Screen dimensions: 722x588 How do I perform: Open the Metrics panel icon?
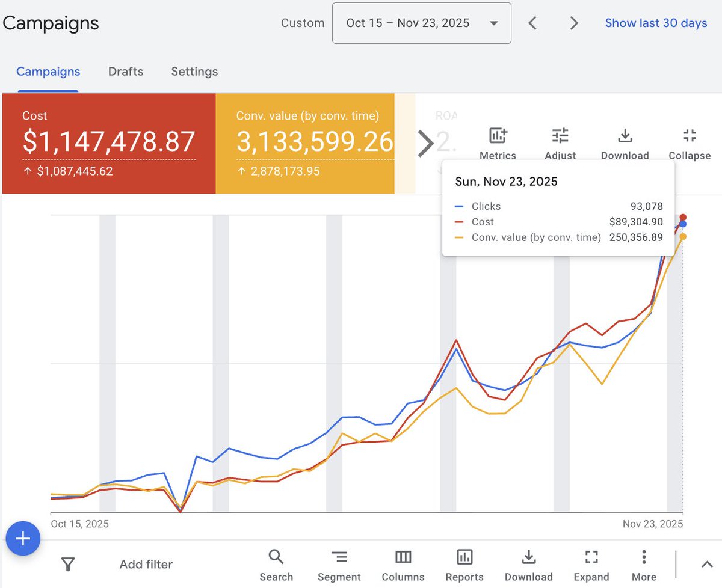498,136
